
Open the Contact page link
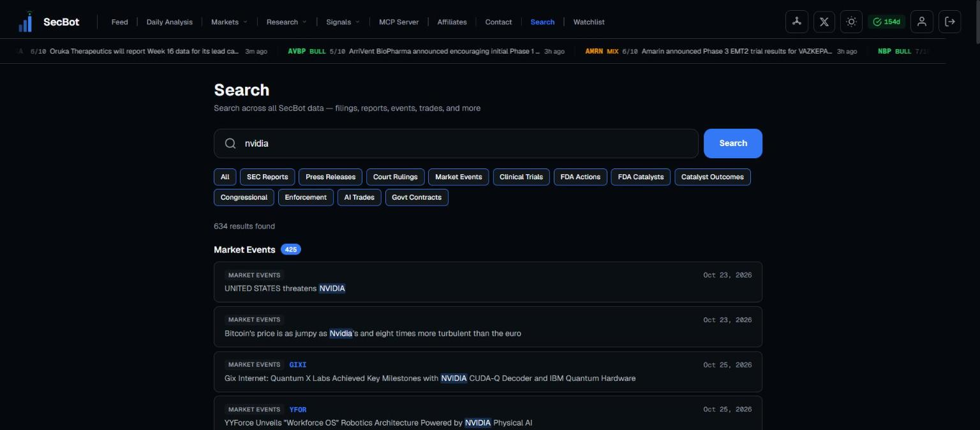coord(498,22)
